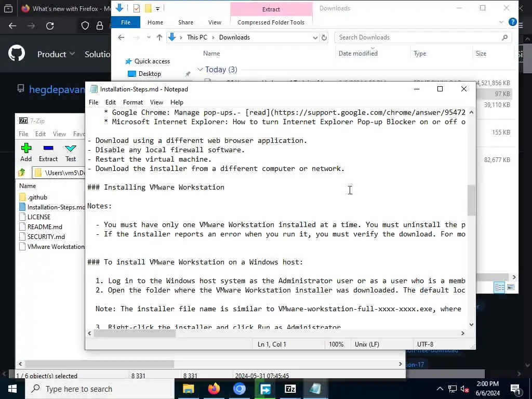Click the padlock site info icon in Firefox

click(x=100, y=26)
